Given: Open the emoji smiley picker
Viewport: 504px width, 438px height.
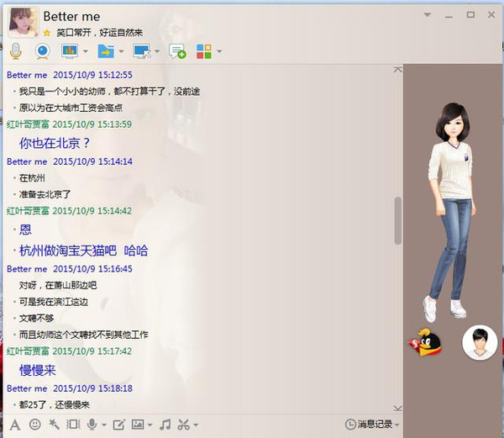Looking at the screenshot, I should 34,425.
